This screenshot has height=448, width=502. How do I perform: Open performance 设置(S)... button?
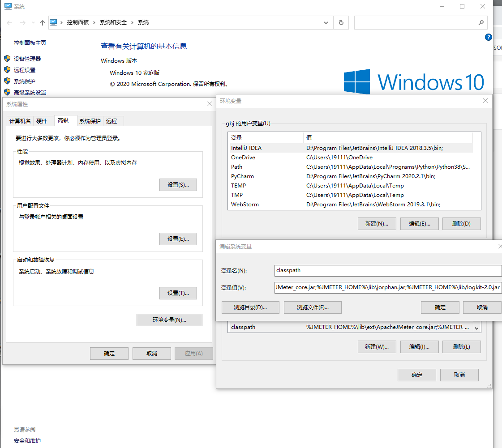click(178, 185)
